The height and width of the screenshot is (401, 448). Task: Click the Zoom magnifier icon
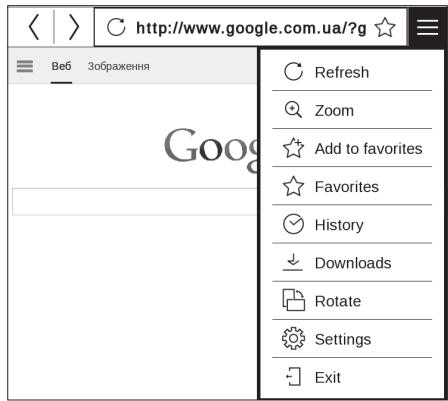293,110
